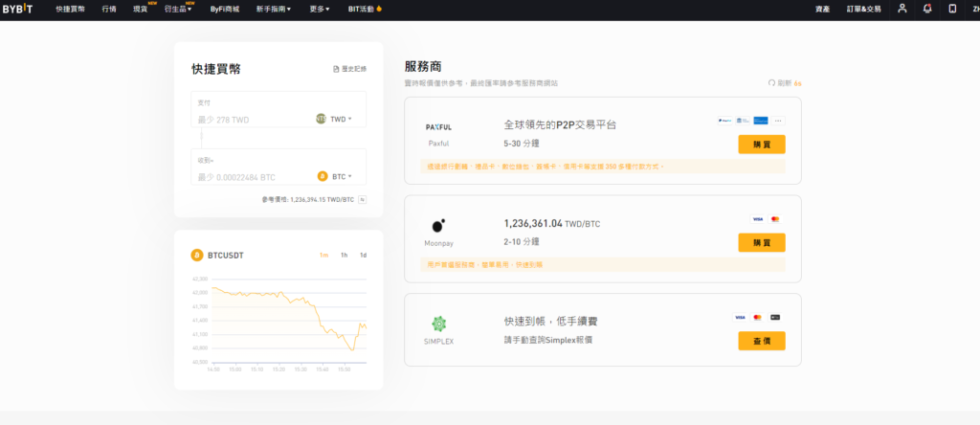
Task: Expand the 衍生品 menu
Action: coord(178,10)
